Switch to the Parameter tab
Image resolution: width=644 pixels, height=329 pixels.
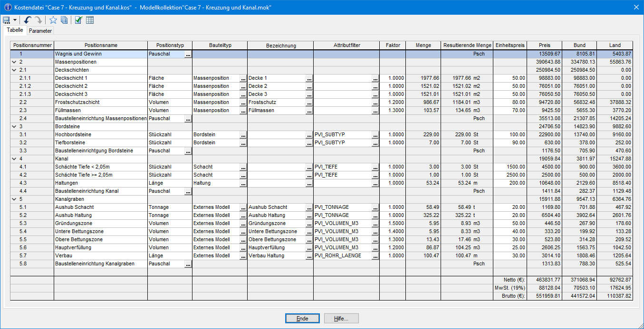pos(40,30)
